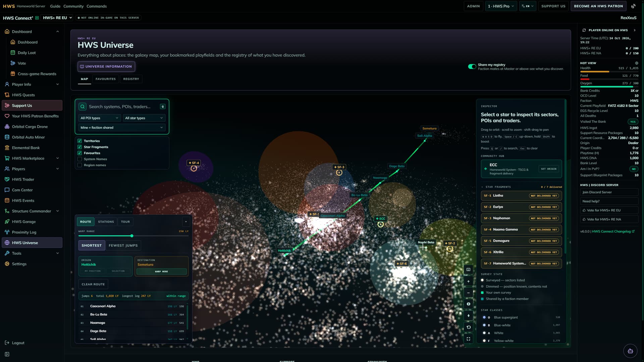644x362 pixels.
Task: Refresh the Player Online on HWS panel
Action: point(584,30)
